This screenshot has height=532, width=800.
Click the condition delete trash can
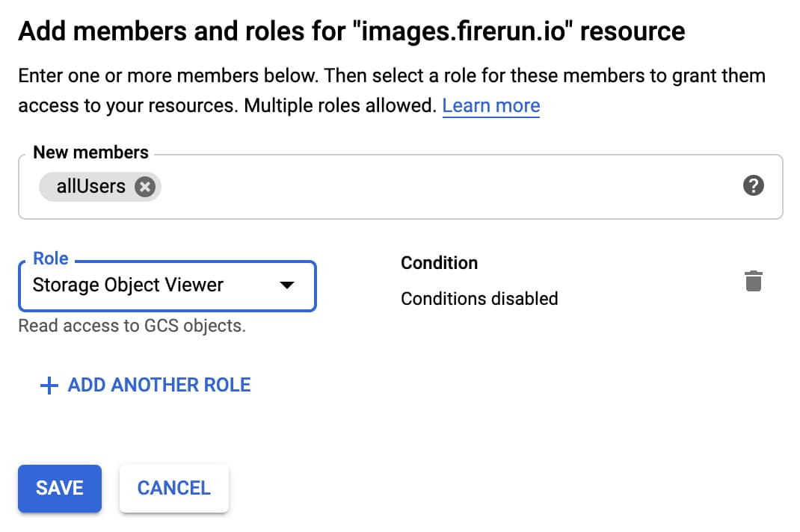(754, 280)
